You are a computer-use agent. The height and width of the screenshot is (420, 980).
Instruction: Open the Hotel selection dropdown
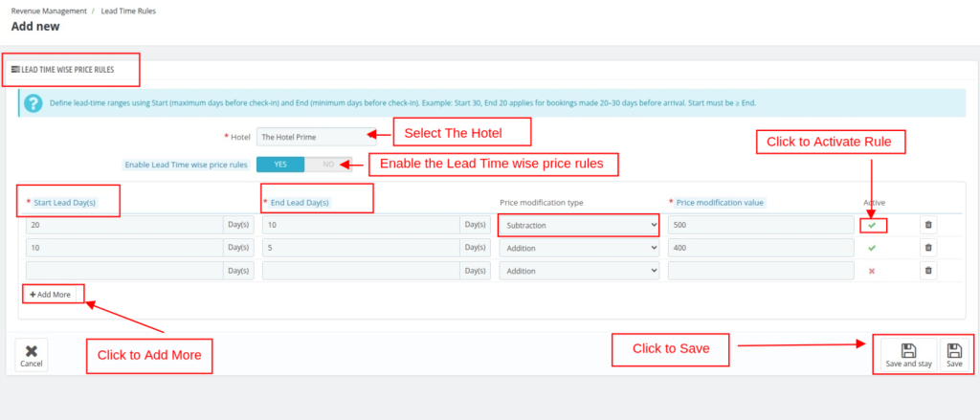click(x=309, y=137)
